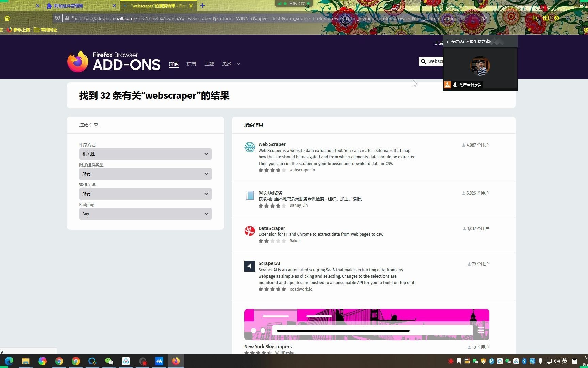Click the volume icon in system tray
This screenshot has height=368, width=588.
557,361
